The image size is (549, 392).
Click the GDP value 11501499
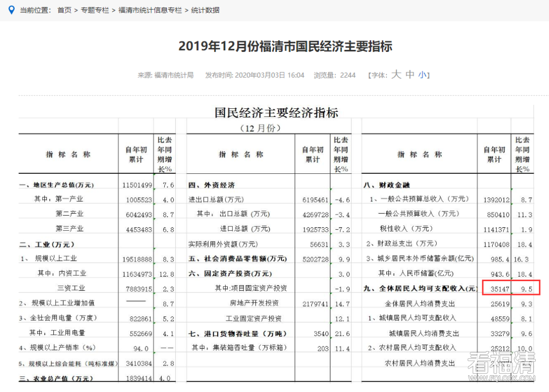(x=137, y=185)
